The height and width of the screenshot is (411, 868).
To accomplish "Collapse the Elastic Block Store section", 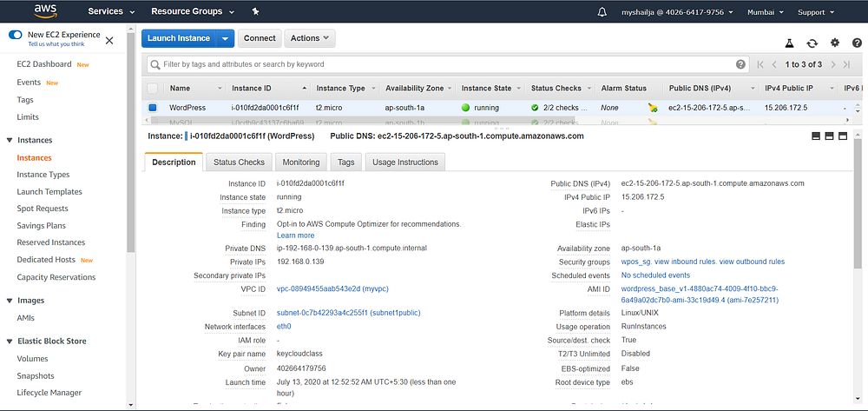I will [x=10, y=341].
